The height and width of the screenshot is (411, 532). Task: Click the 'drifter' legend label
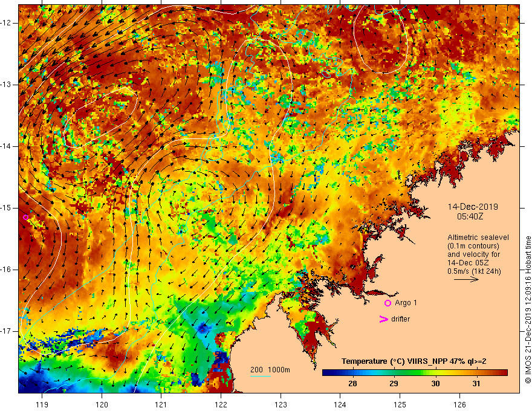coord(400,319)
